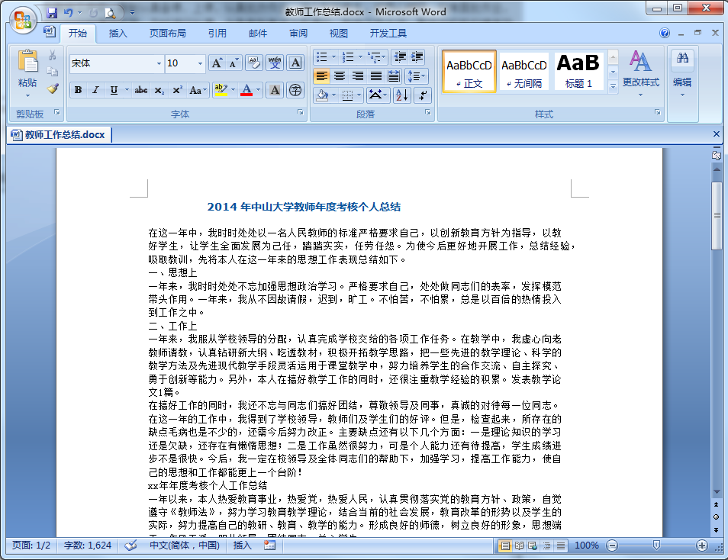Image resolution: width=728 pixels, height=560 pixels.
Task: Align text right
Action: click(358, 76)
